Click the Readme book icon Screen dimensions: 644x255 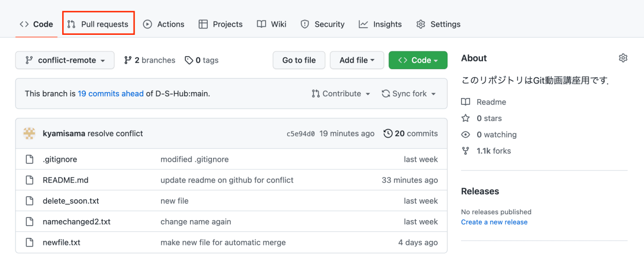coord(466,102)
